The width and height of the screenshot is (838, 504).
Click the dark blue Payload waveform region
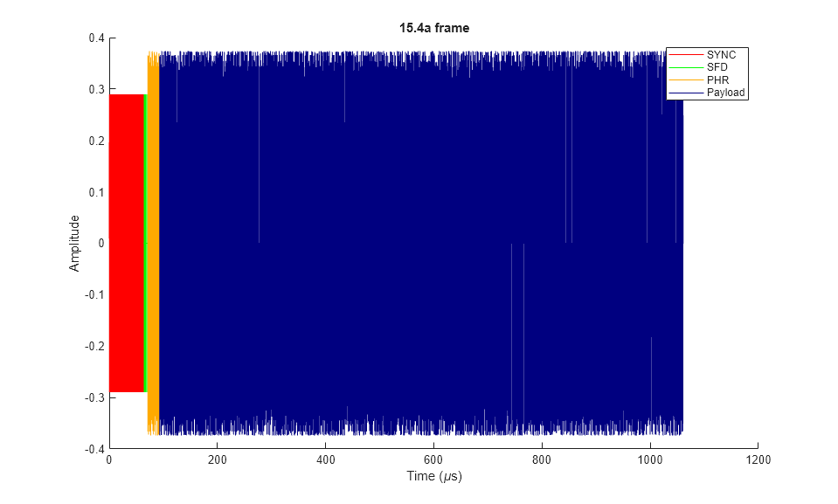pos(421,243)
